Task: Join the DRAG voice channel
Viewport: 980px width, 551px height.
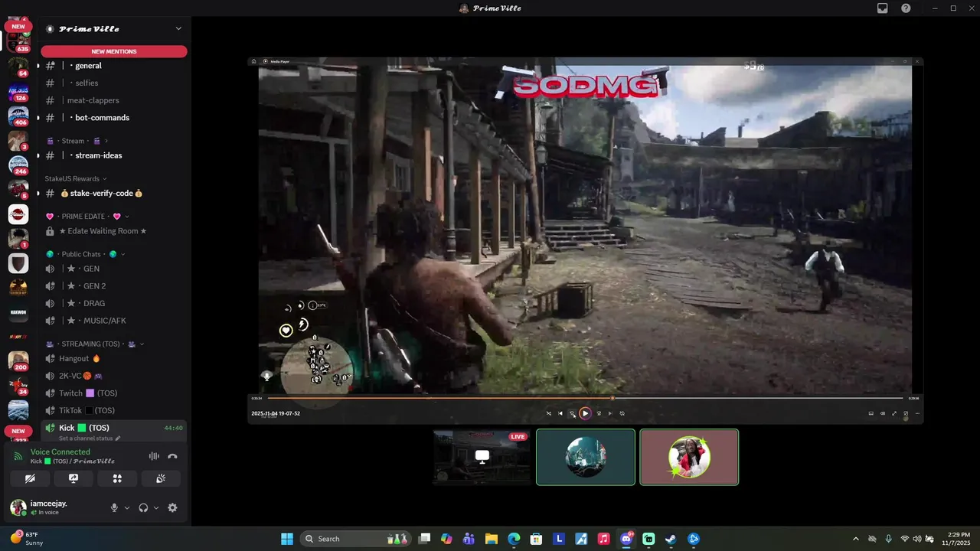Action: [x=114, y=304]
